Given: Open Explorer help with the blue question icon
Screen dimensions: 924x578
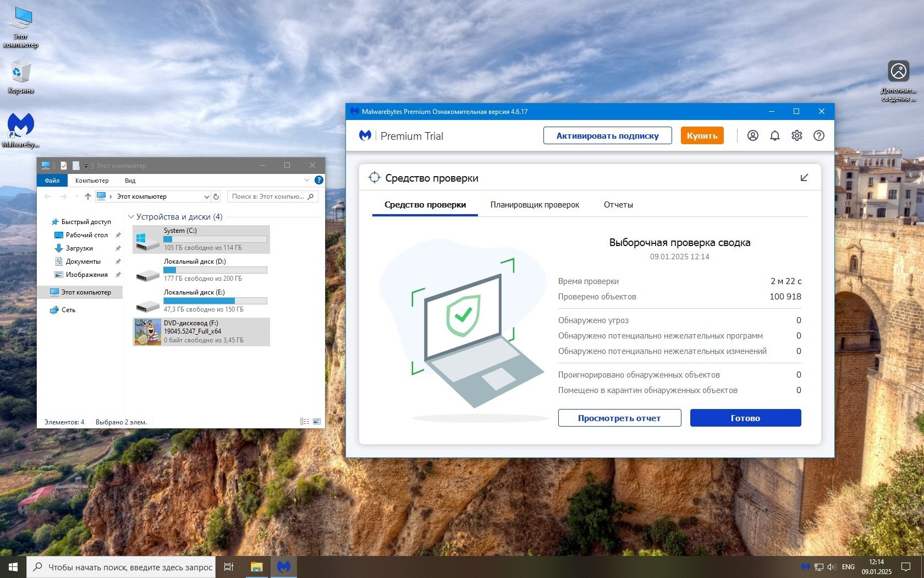Looking at the screenshot, I should 319,180.
